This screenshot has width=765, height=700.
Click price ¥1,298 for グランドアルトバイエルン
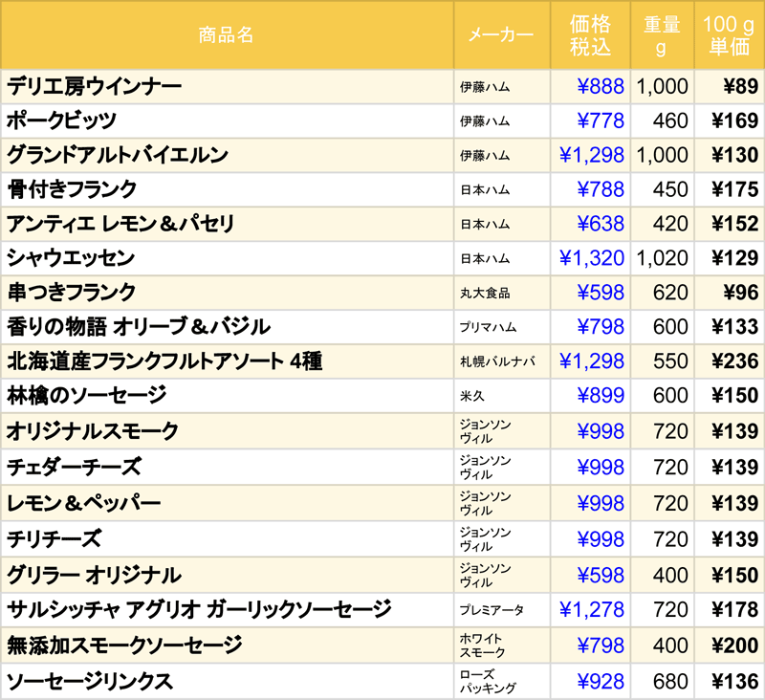(x=592, y=155)
